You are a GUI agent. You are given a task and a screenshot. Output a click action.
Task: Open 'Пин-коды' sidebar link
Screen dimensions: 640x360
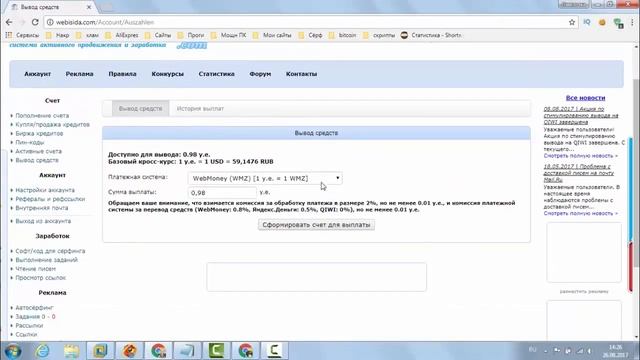point(29,142)
